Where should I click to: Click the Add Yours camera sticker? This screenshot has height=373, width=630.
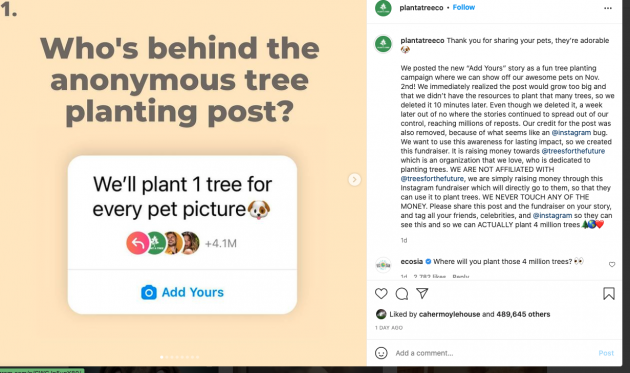182,292
